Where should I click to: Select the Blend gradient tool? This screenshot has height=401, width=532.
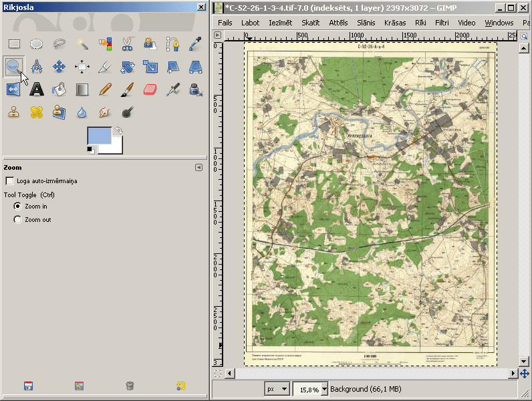(x=82, y=90)
